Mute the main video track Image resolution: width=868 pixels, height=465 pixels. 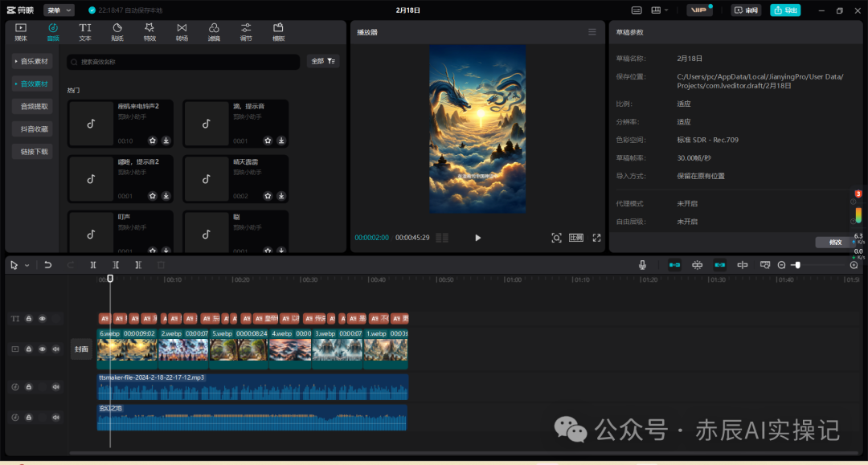(x=56, y=349)
